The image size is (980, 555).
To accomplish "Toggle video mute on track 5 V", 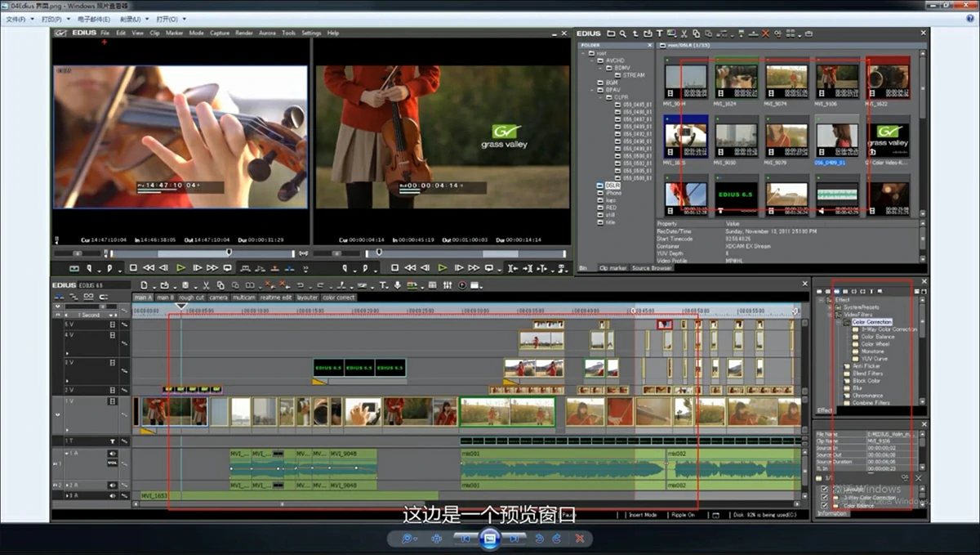I will [x=113, y=324].
